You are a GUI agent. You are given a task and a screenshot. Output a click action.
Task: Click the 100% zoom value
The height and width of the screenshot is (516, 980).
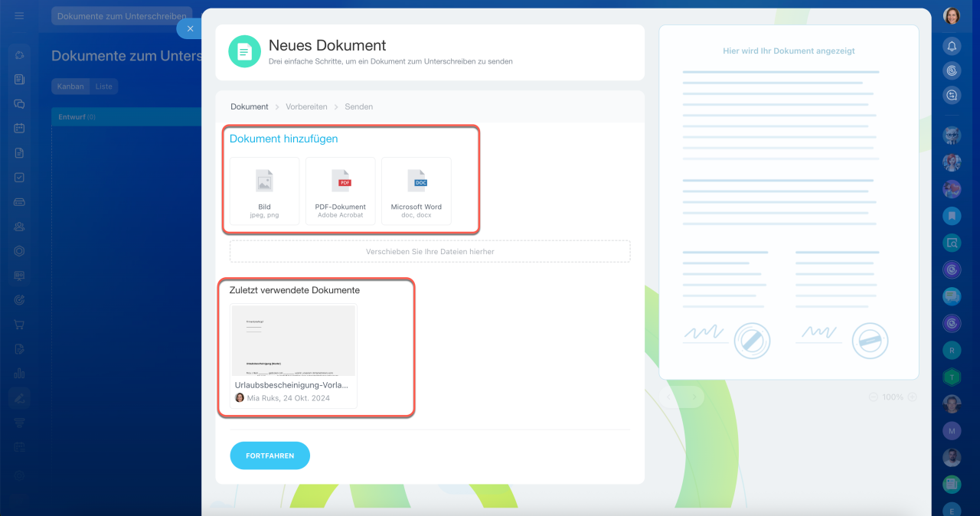coord(893,397)
